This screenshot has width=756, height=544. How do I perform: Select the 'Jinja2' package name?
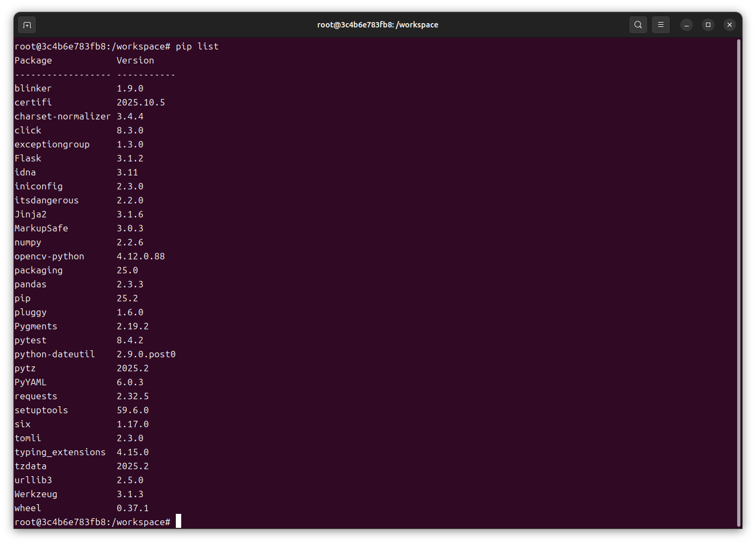pos(31,215)
